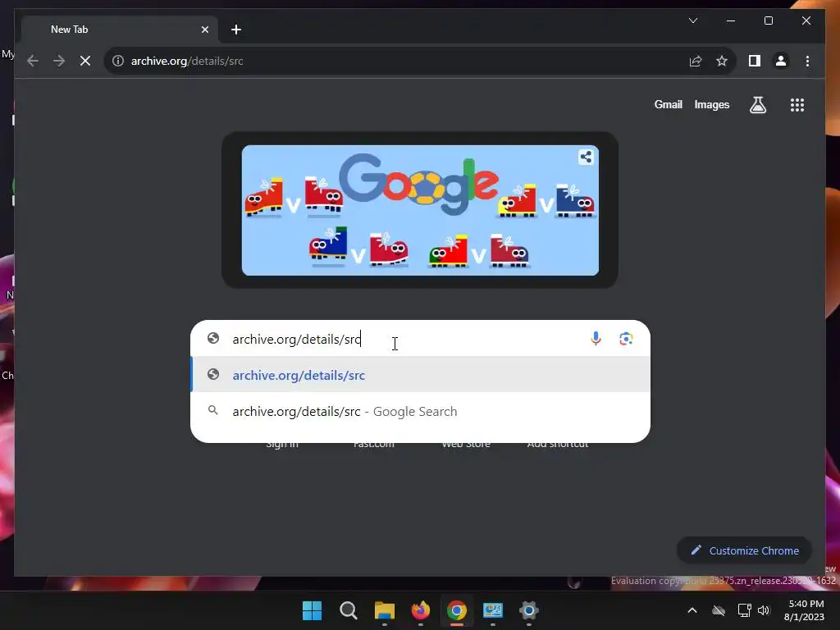
Task: Click Customize Chrome button
Action: (x=744, y=550)
